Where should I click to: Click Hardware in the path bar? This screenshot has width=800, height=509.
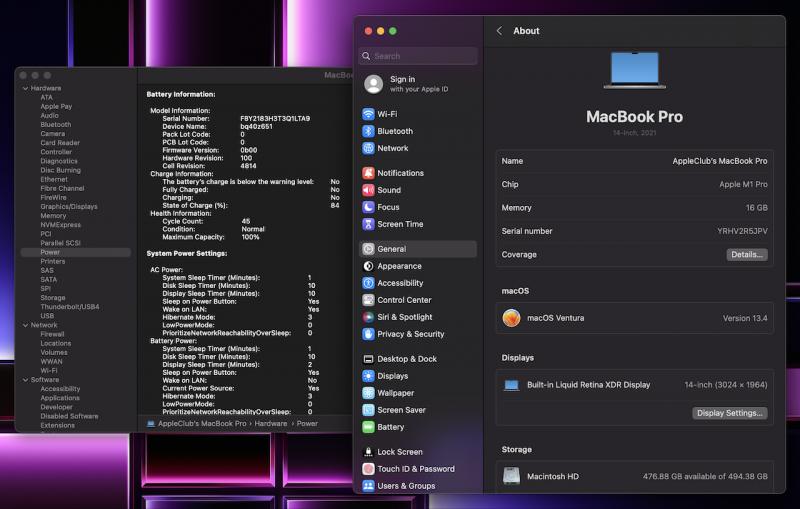coord(270,423)
